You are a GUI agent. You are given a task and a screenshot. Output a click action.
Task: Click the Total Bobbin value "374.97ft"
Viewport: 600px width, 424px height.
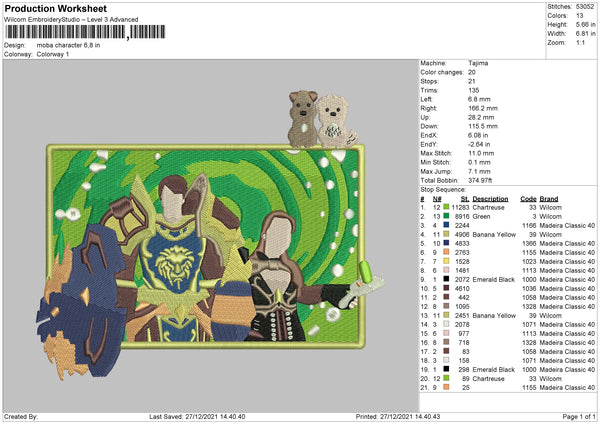[x=480, y=180]
